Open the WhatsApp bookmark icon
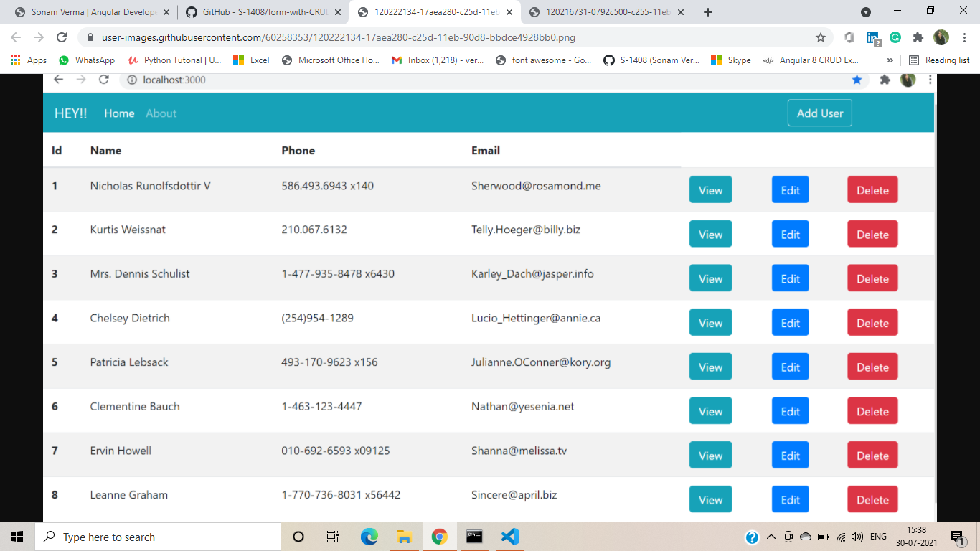 [64, 60]
